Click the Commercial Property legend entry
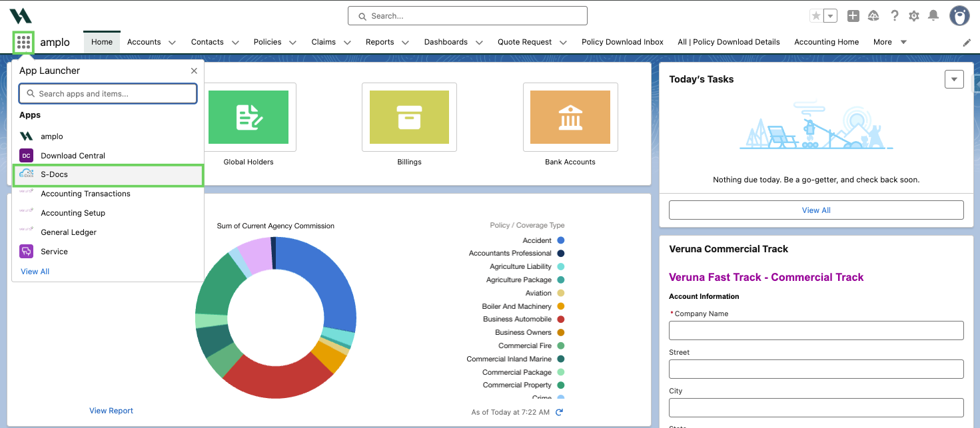This screenshot has height=428, width=980. (524, 385)
